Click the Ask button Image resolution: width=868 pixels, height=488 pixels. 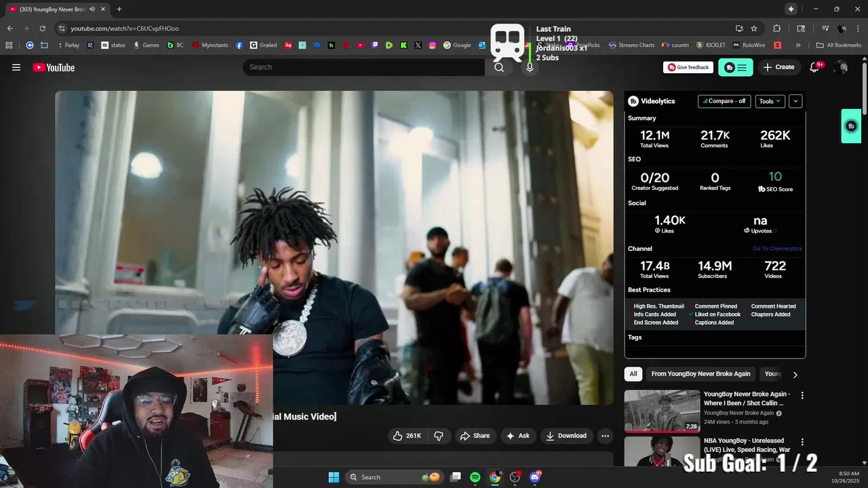coord(517,436)
